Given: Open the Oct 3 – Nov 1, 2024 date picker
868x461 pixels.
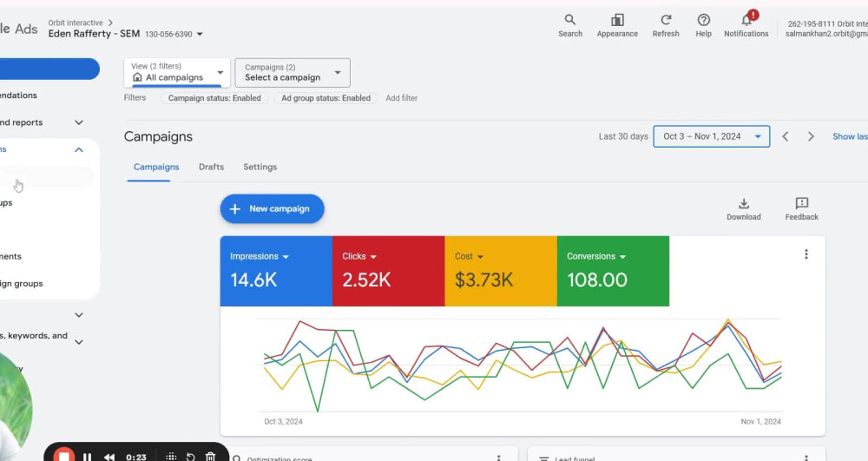Looking at the screenshot, I should point(712,136).
